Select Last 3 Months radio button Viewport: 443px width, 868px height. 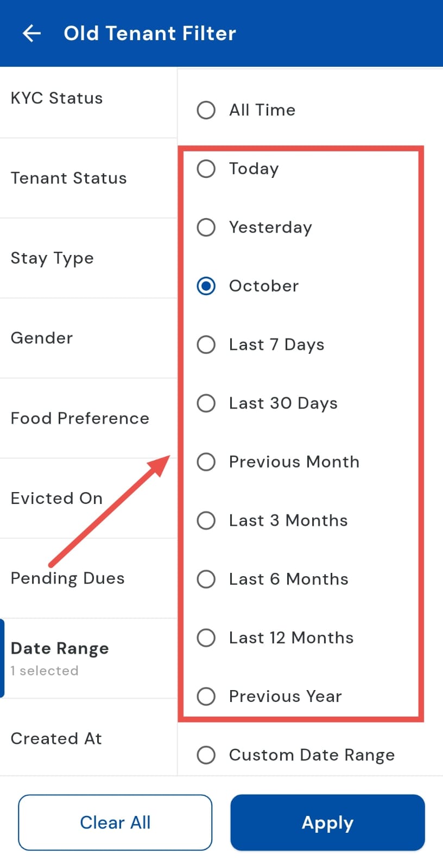(x=206, y=520)
